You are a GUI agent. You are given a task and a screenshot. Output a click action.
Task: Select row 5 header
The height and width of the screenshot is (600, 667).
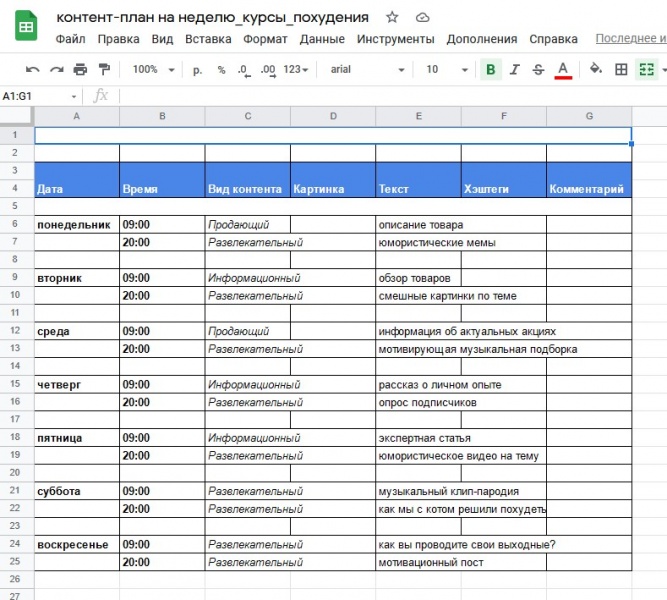click(x=15, y=206)
